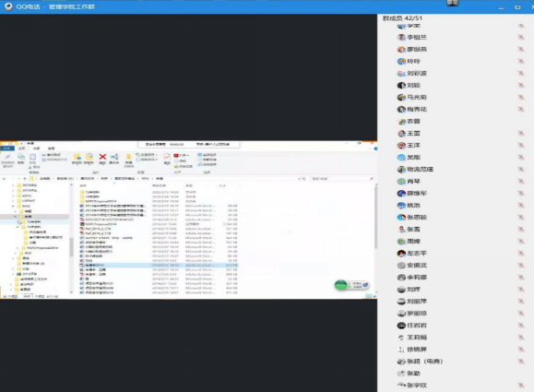
Task: Click muted microphone icon beside 左志平
Action: coord(521,253)
